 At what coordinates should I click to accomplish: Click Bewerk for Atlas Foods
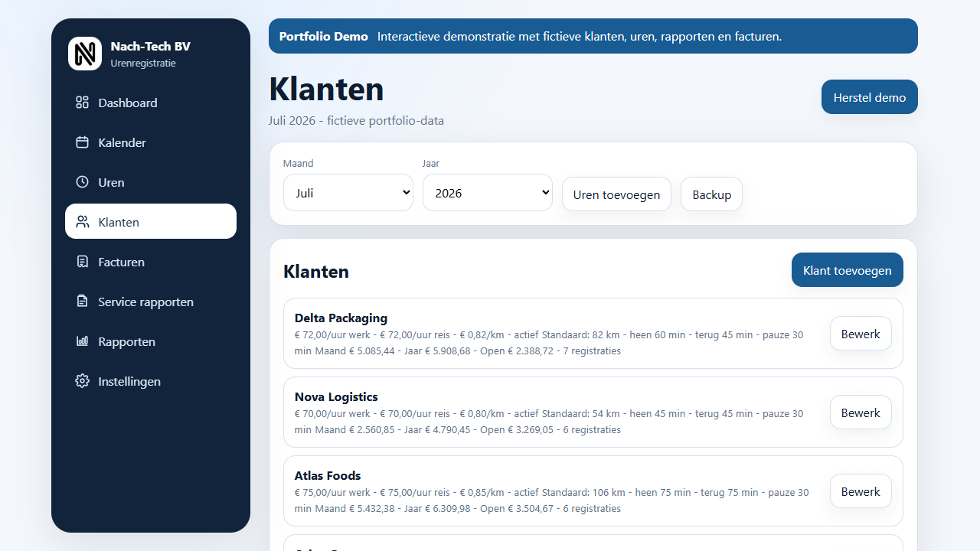861,491
